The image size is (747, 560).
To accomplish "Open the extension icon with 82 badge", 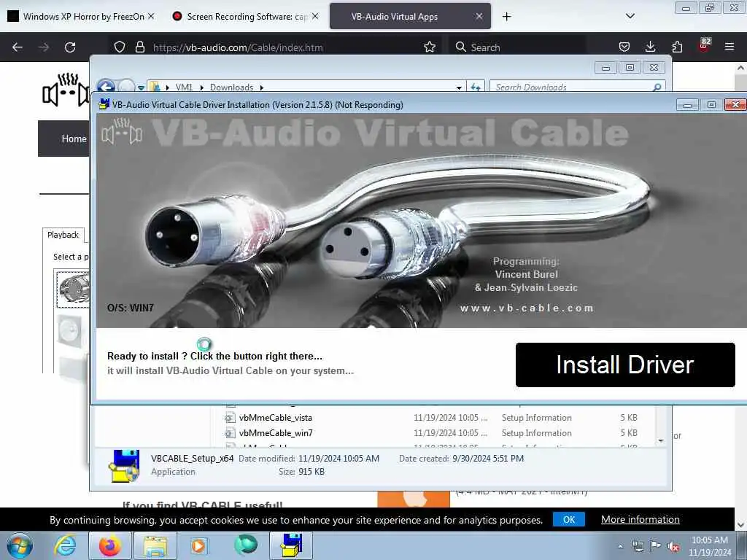I will point(704,46).
